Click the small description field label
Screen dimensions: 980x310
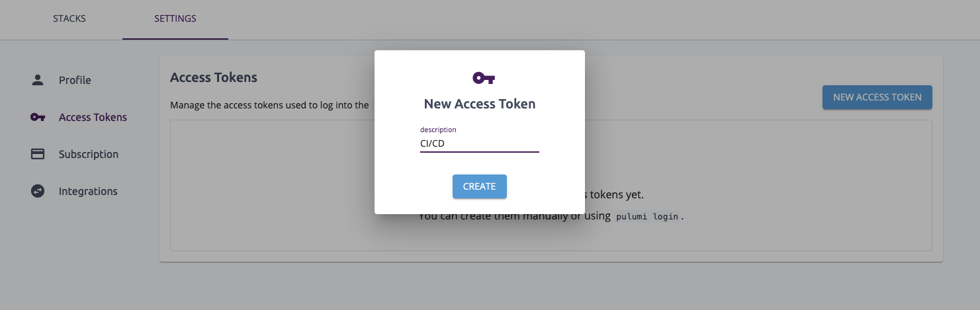pos(438,130)
